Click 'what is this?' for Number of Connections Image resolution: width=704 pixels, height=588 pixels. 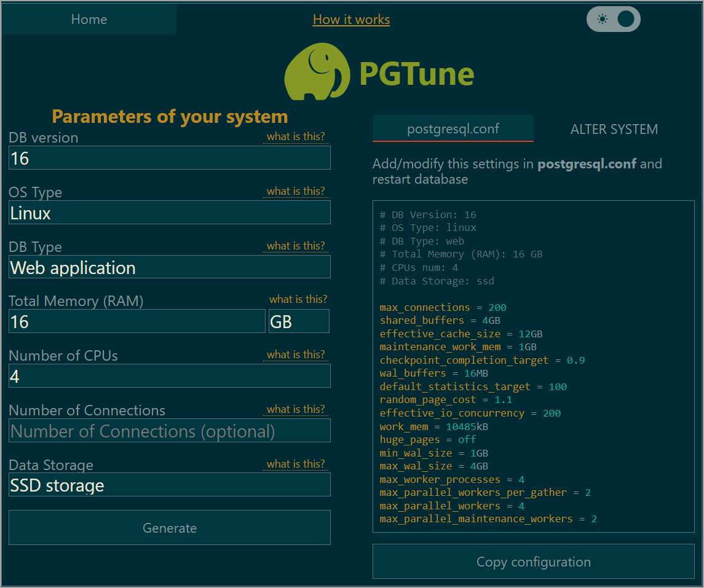(296, 409)
